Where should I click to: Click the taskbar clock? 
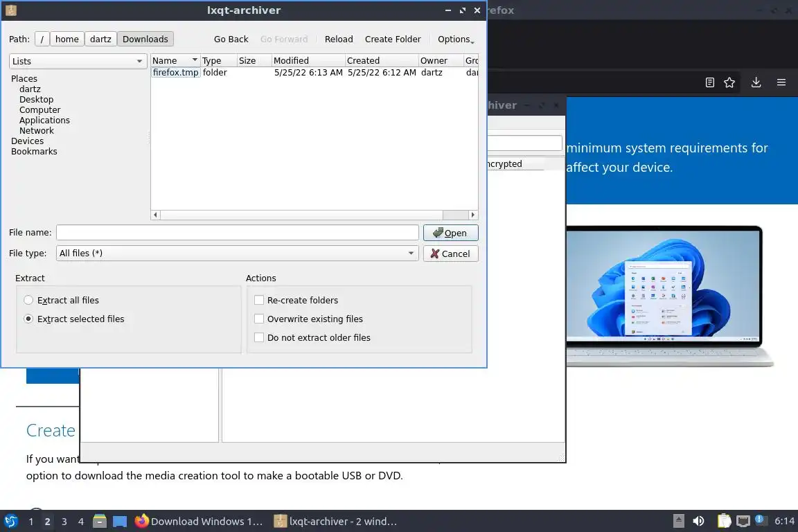pos(784,521)
